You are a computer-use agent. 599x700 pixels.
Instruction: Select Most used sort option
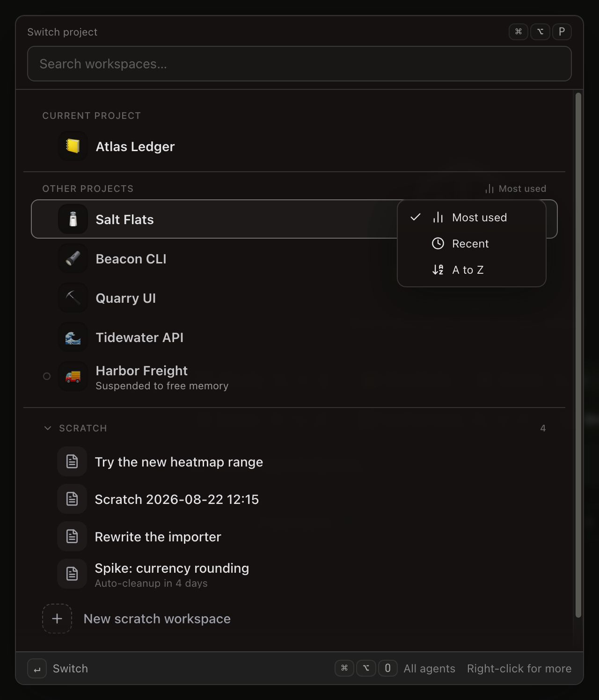[472, 217]
